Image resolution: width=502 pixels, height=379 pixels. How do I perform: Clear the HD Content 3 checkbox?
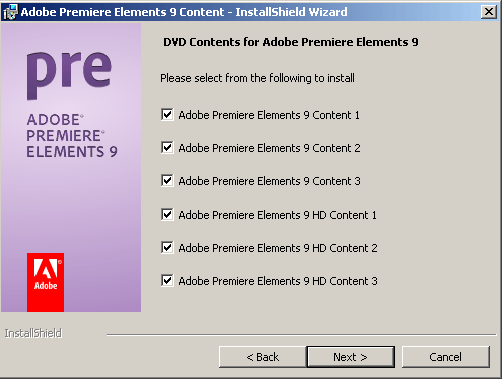(x=167, y=281)
